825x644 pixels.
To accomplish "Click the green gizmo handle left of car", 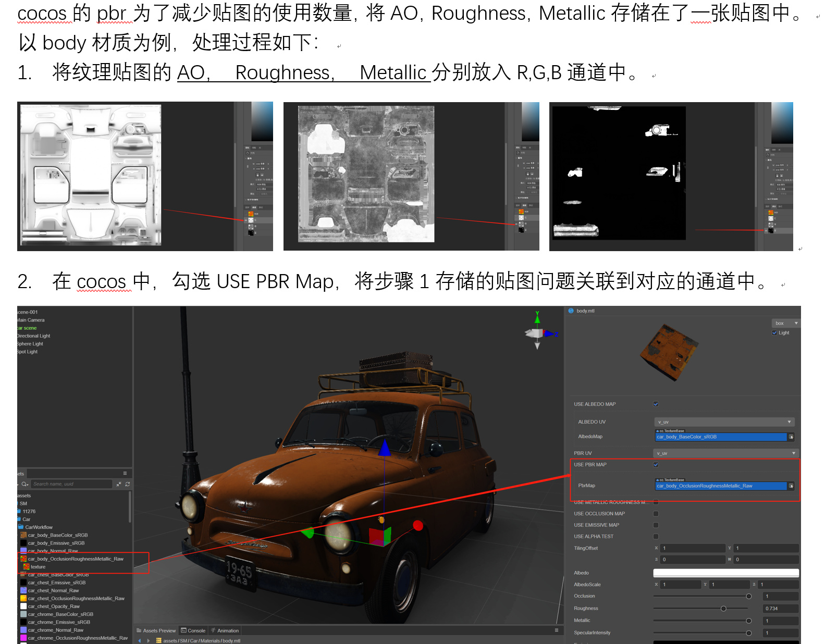I will (307, 532).
